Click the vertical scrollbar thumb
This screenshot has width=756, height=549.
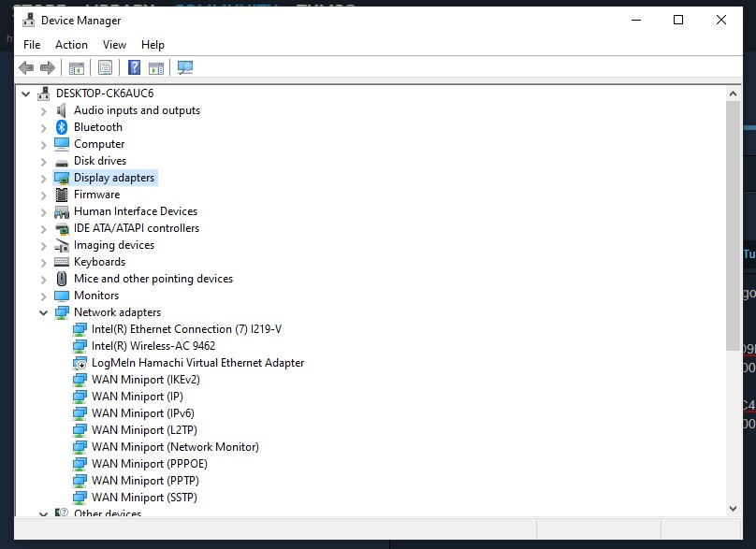pos(733,225)
